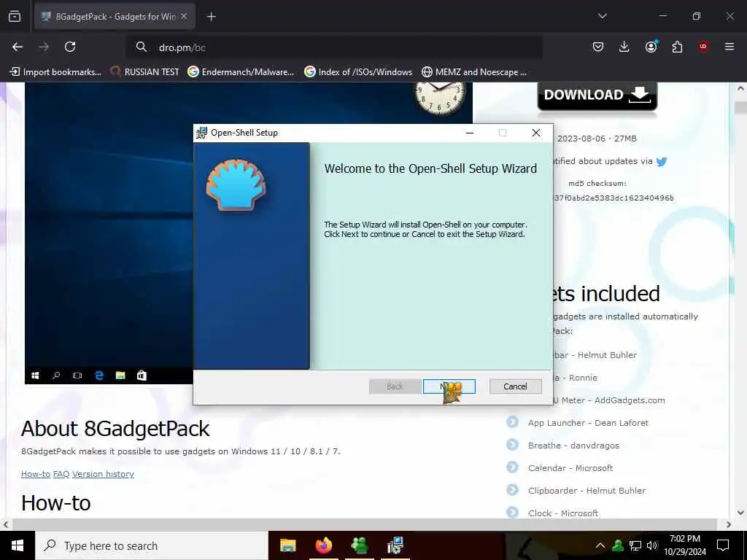The height and width of the screenshot is (560, 747).
Task: Click the Clipboarder list bullet icon
Action: click(x=512, y=489)
